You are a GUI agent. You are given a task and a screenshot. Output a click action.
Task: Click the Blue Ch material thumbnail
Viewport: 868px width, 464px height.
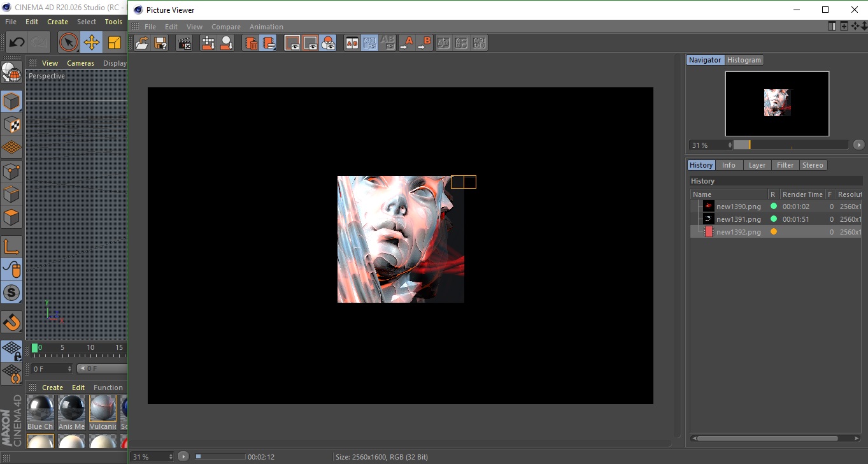pos(40,409)
